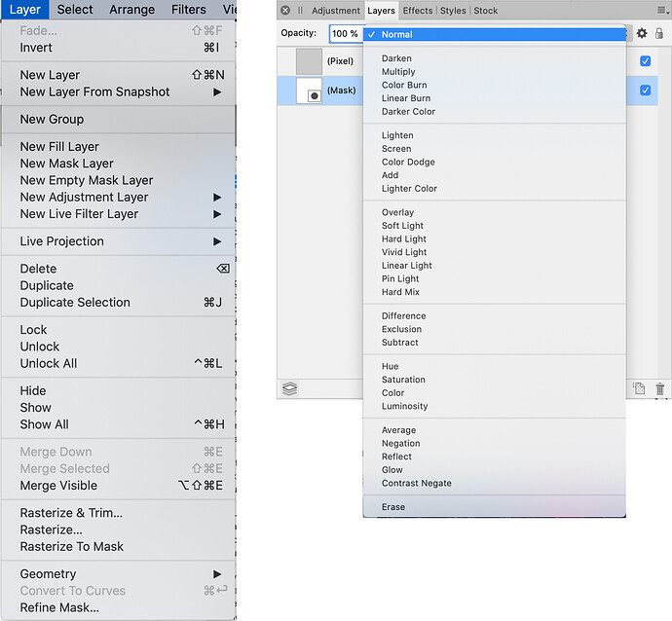Choose Invert from the Layer menu

pyautogui.click(x=119, y=48)
